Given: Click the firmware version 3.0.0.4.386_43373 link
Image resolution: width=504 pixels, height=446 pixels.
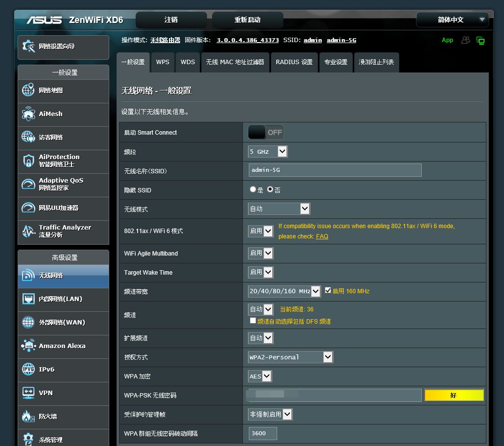Looking at the screenshot, I should click(247, 40).
